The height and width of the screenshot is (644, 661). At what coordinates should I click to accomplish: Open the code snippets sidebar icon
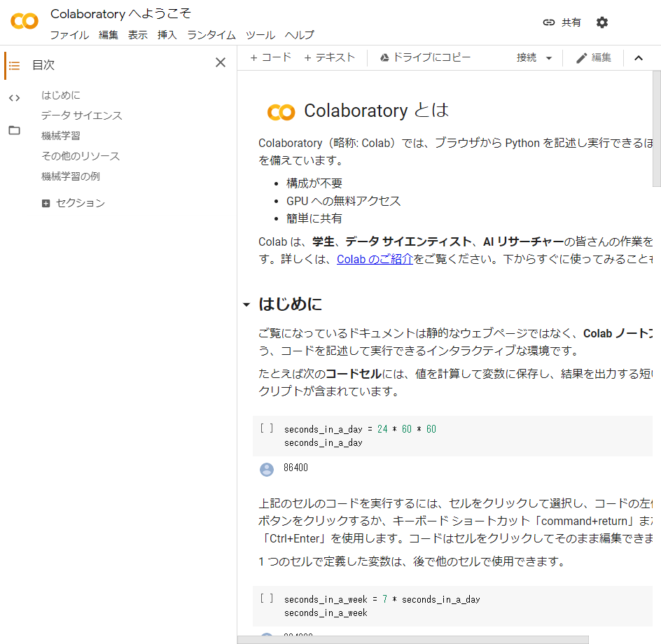coord(14,98)
